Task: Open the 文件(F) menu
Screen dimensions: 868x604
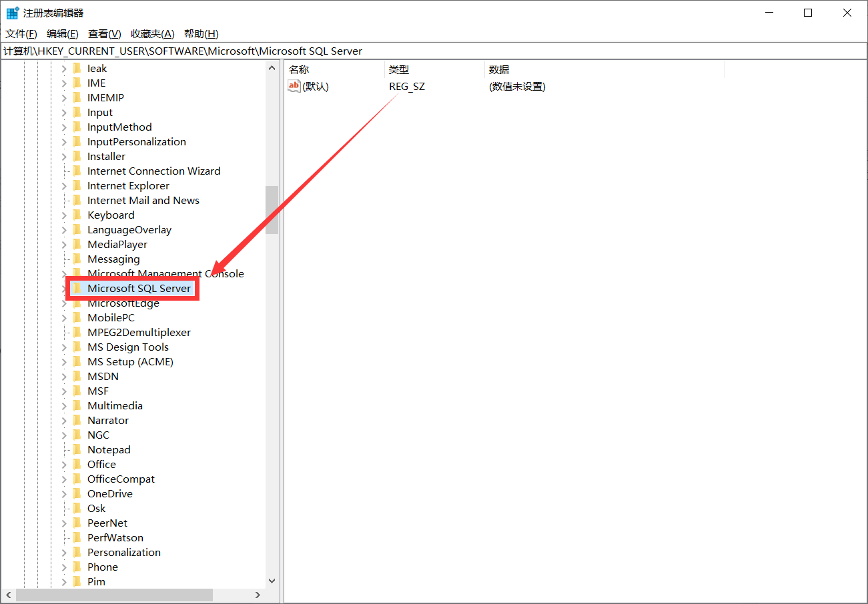Action: pos(21,34)
